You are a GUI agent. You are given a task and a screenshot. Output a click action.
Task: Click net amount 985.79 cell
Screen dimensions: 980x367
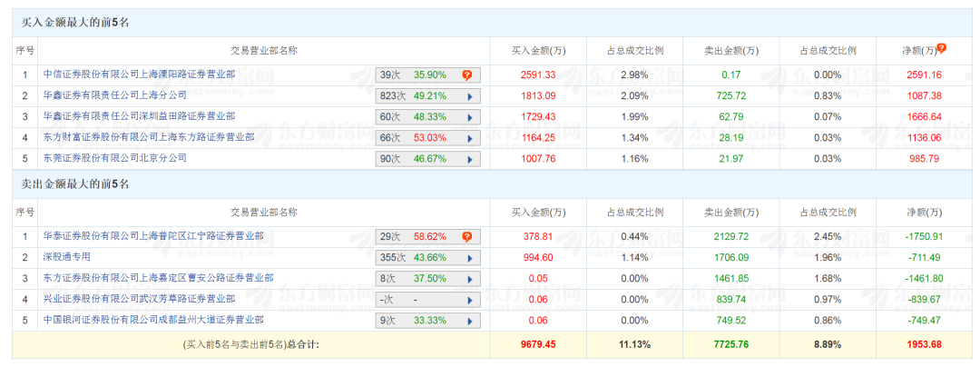tap(924, 159)
